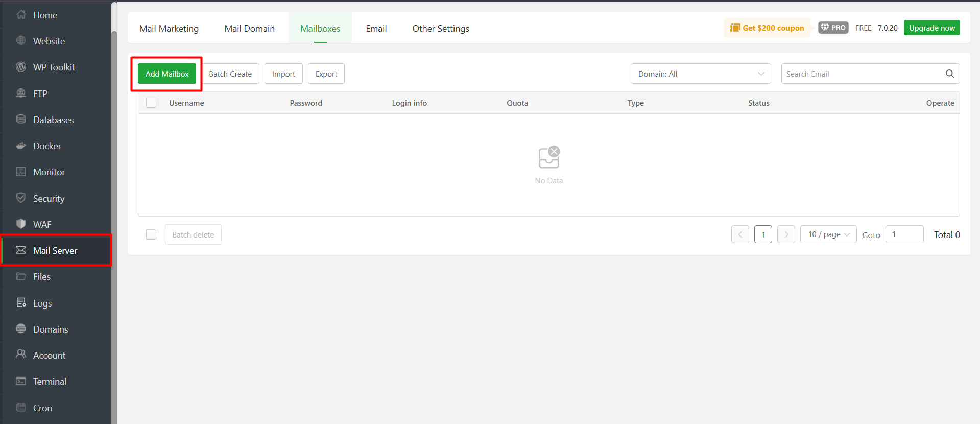This screenshot has height=424, width=980.
Task: Click the Terminal sidebar icon
Action: click(x=21, y=381)
